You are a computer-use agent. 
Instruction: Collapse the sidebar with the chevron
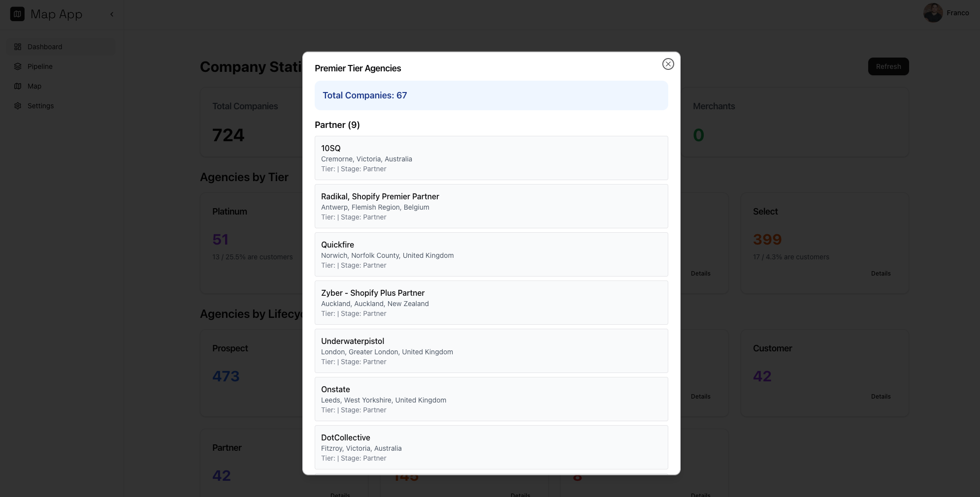click(x=112, y=14)
